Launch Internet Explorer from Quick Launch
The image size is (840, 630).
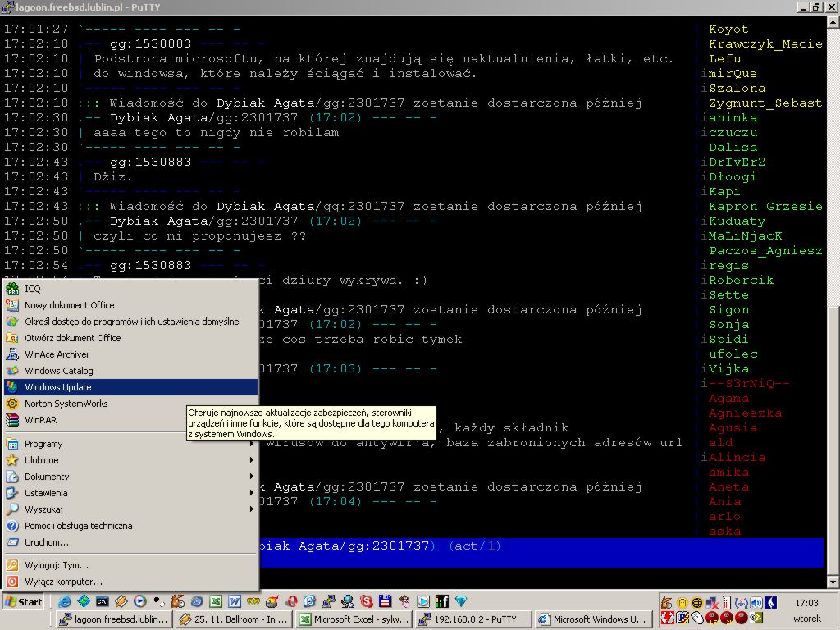(x=64, y=601)
